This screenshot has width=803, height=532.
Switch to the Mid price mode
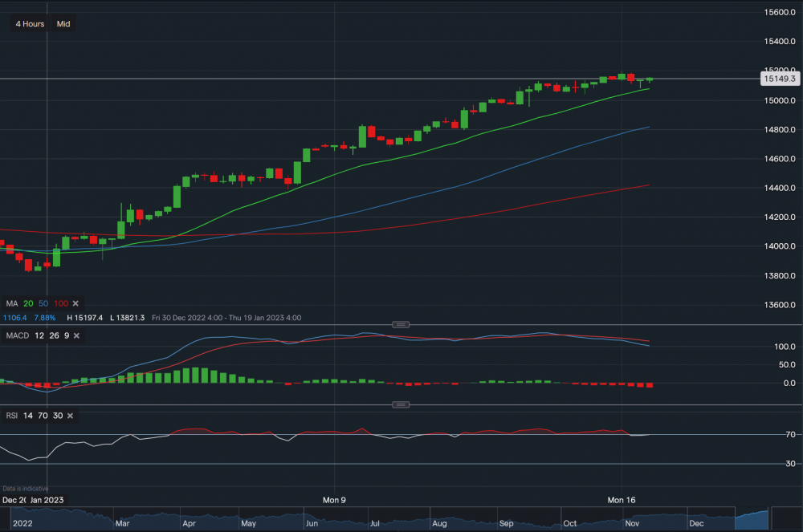[x=62, y=23]
